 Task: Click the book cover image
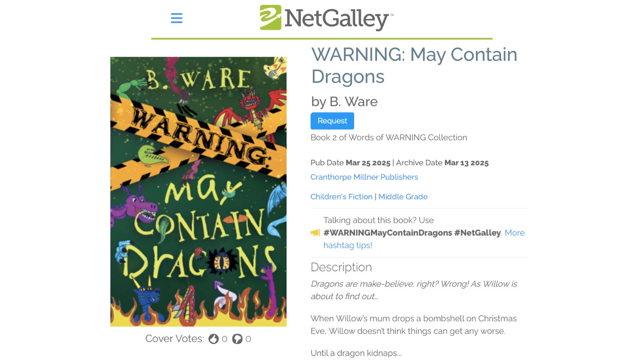pos(198,191)
